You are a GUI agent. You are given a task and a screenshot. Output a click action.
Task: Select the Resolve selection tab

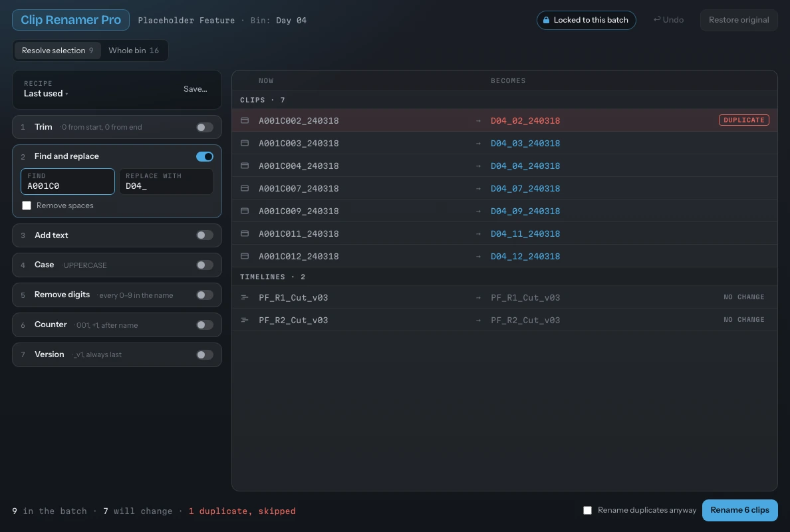pos(57,51)
